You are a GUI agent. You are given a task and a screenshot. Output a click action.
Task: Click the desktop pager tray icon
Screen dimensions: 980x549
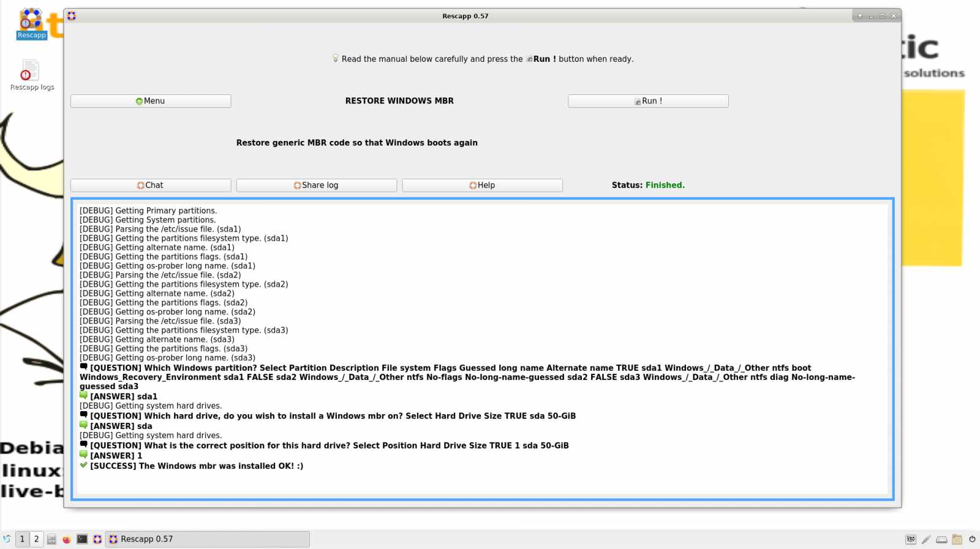point(957,539)
